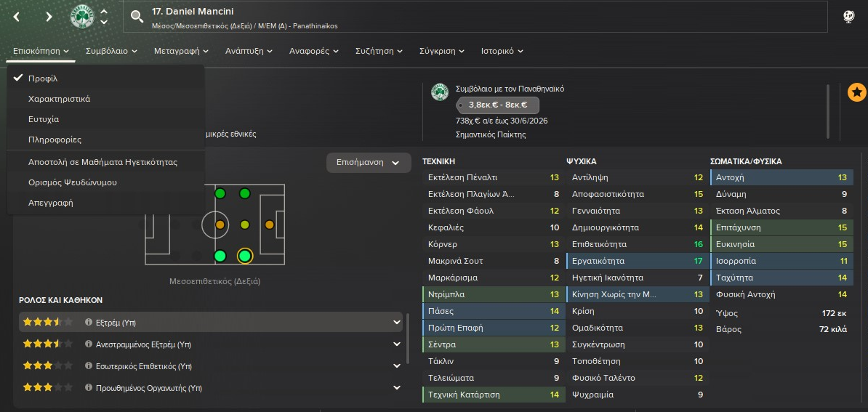868x412 pixels.
Task: Select the highlighted right attacking midfielder position dot
Action: [x=244, y=256]
